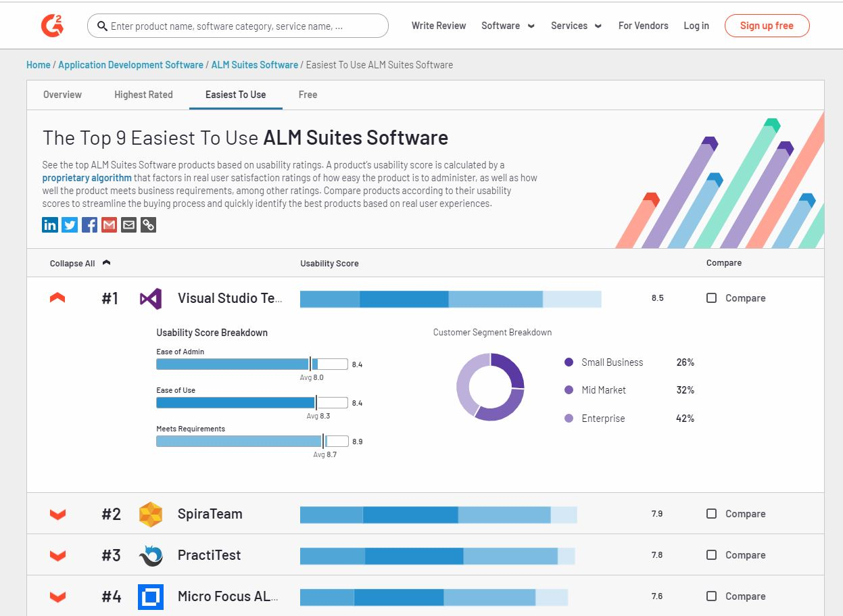Share page on Facebook

89,225
